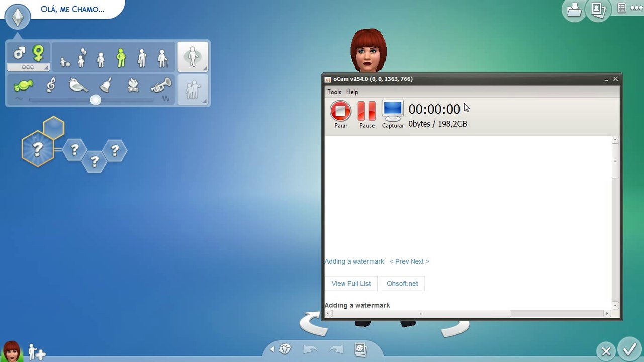This screenshot has height=362, width=644.
Task: Click the oCam vertical scrollbar down arrow
Action: pos(615,305)
